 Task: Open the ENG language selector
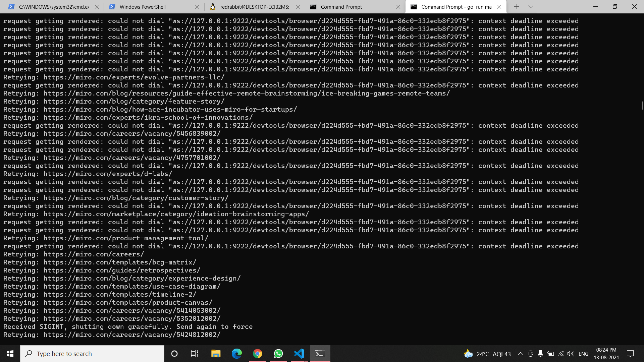584,353
